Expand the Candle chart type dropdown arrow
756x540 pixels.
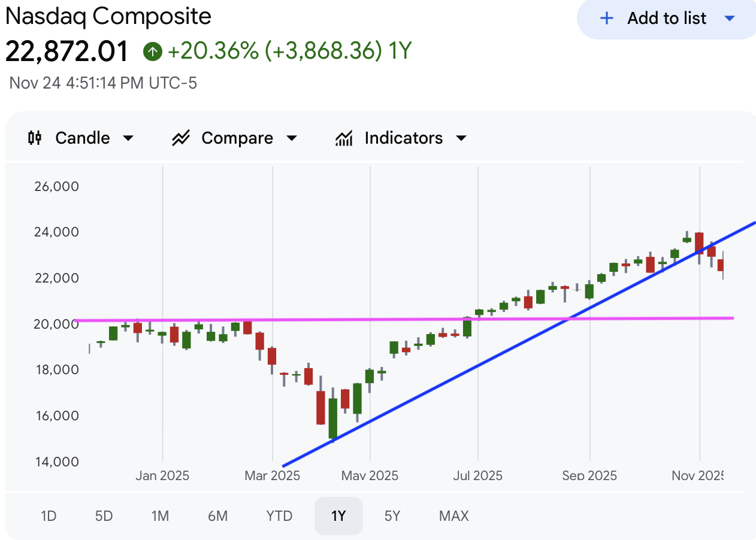128,138
